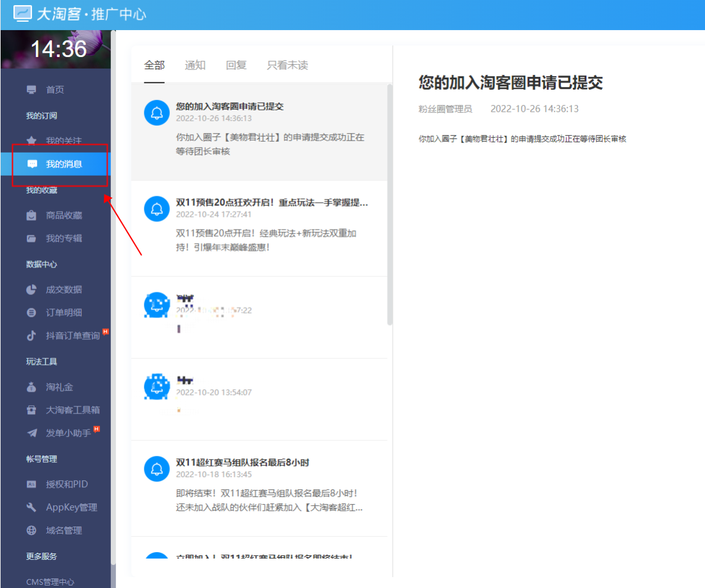Viewport: 705px width, 588px height.
Task: Click the TikTok icon for 抖音订单查询
Action: (31, 335)
